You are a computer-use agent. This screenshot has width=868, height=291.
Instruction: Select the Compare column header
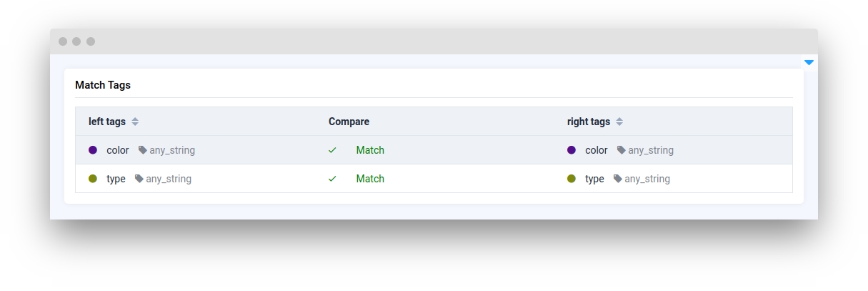point(349,122)
